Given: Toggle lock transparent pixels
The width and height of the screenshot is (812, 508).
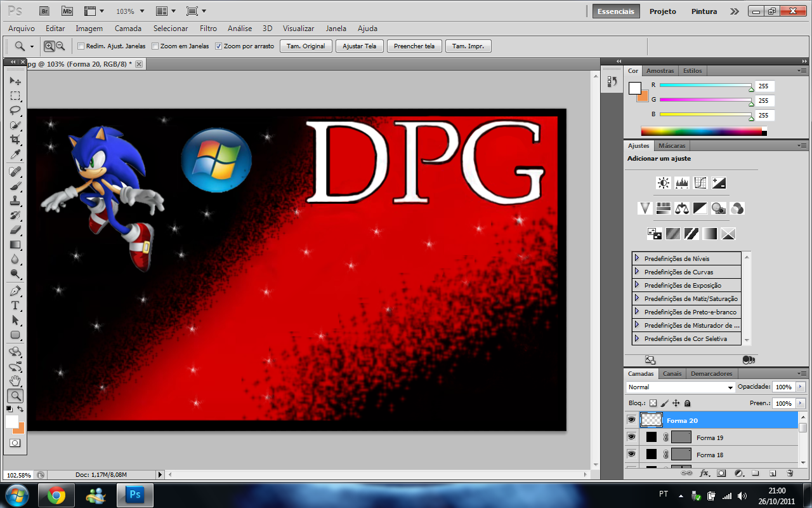Looking at the screenshot, I should [x=653, y=403].
